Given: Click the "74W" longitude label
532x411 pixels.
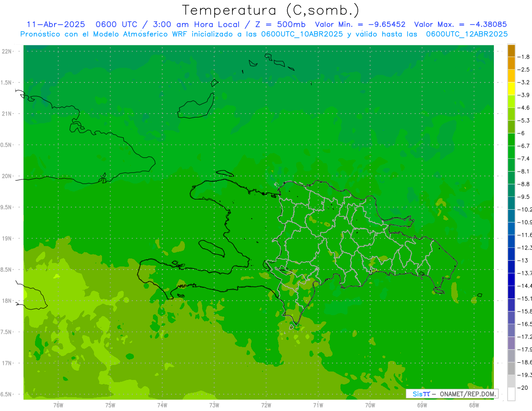Looking at the screenshot, I should (162, 405).
